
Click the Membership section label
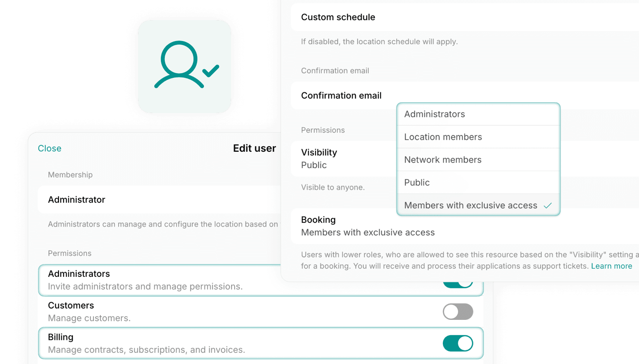70,175
